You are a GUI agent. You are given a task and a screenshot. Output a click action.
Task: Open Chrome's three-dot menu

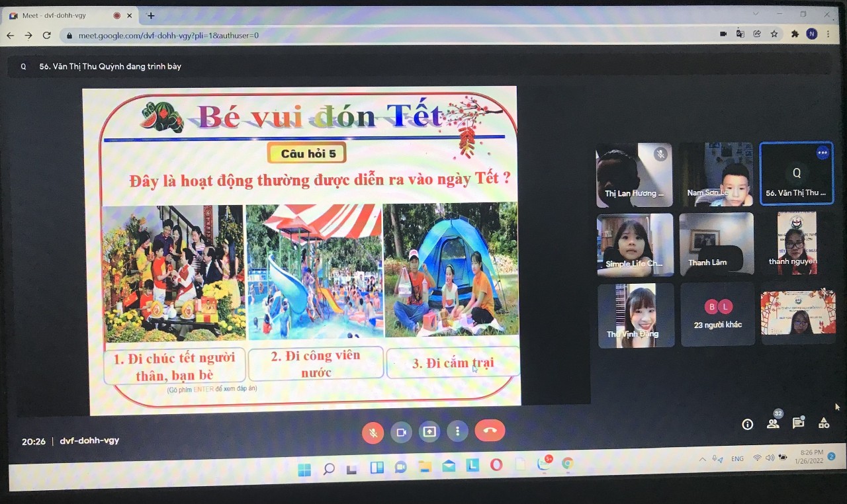click(x=828, y=34)
